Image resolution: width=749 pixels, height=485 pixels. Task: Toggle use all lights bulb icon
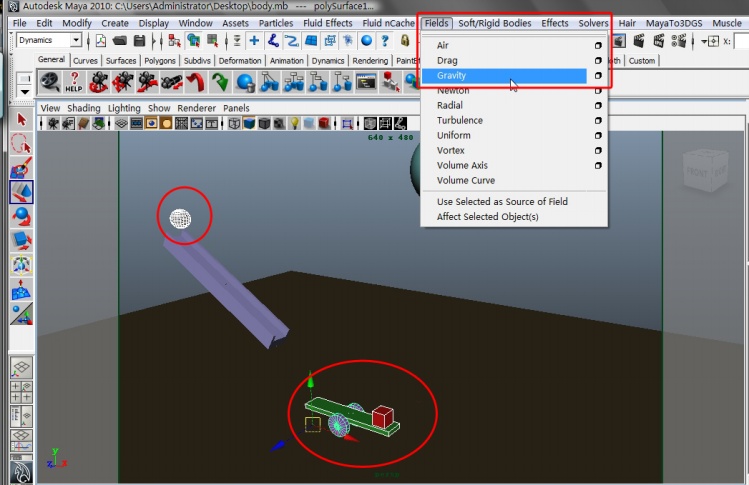pos(295,124)
